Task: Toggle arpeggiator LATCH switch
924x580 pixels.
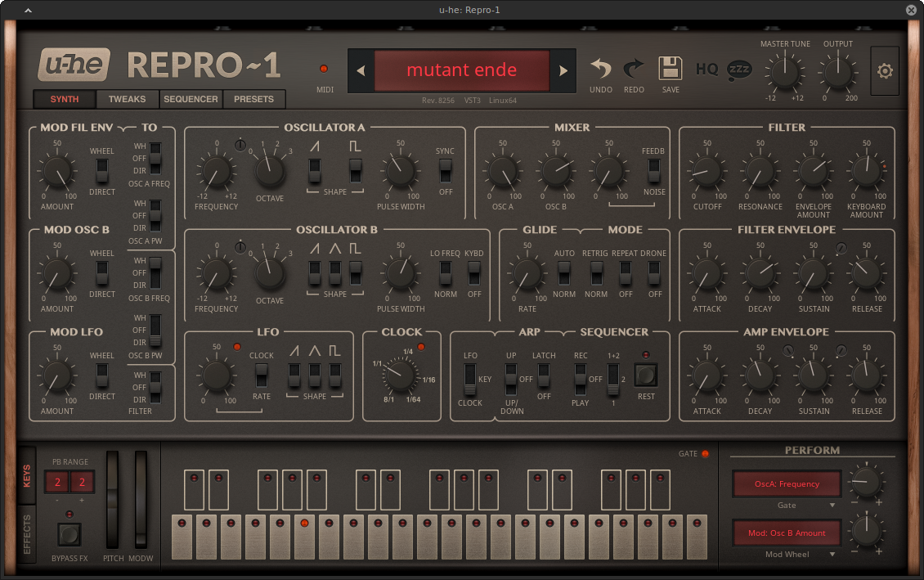Action: (543, 375)
